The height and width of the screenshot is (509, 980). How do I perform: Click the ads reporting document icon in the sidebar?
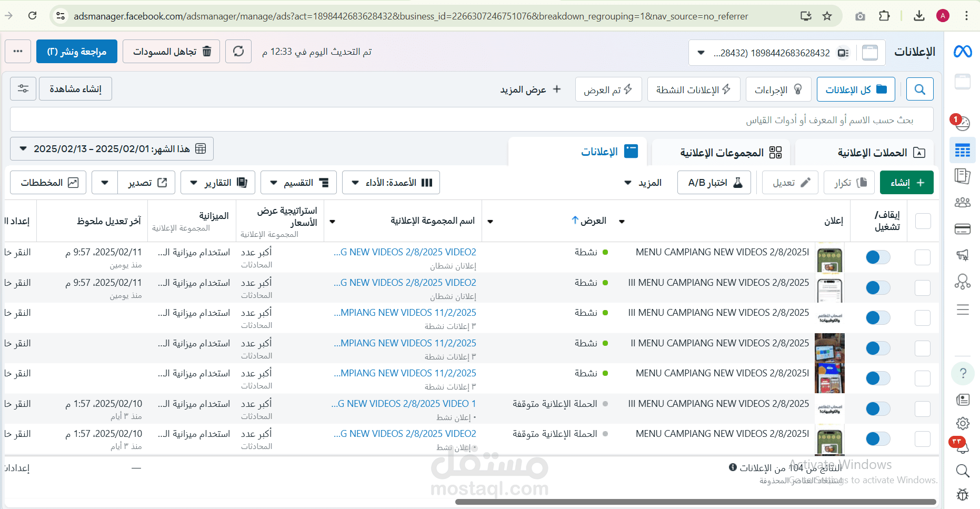pyautogui.click(x=962, y=176)
